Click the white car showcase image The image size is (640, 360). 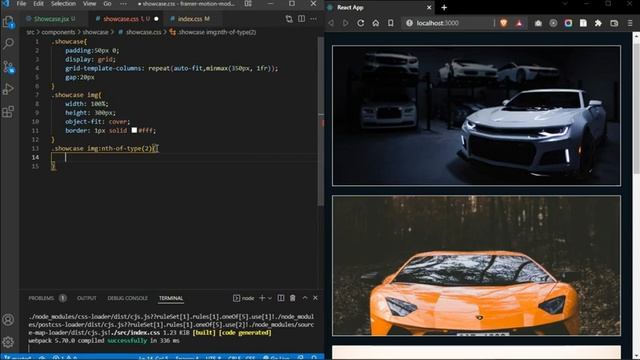[x=476, y=116]
